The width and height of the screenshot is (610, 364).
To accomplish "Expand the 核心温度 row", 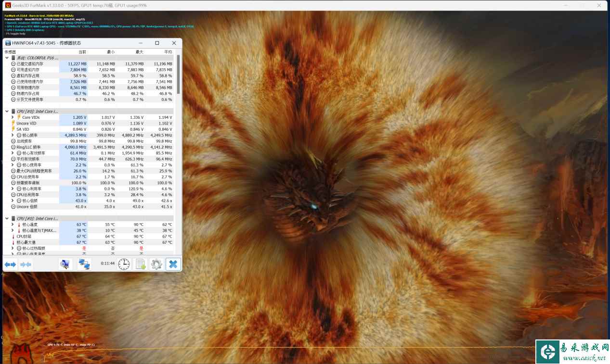I will (x=13, y=225).
